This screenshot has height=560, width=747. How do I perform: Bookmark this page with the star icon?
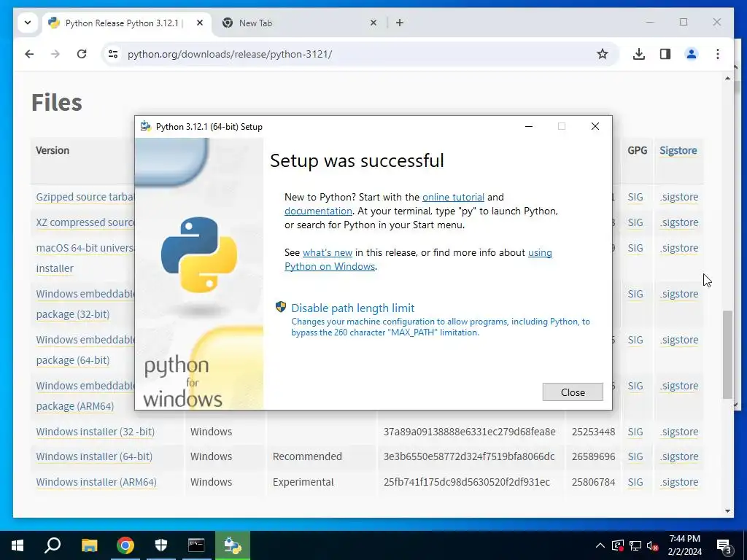click(602, 54)
